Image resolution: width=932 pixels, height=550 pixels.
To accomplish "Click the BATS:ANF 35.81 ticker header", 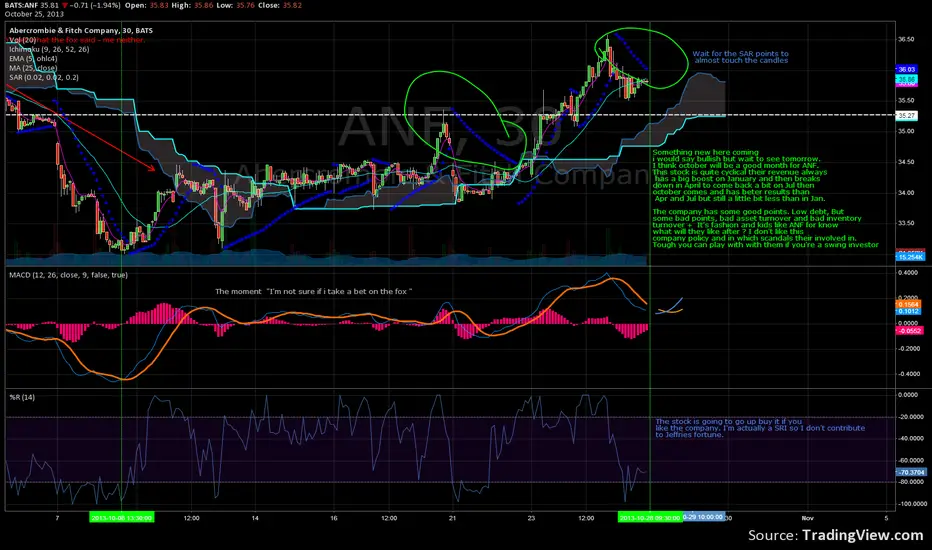I will click(x=32, y=5).
